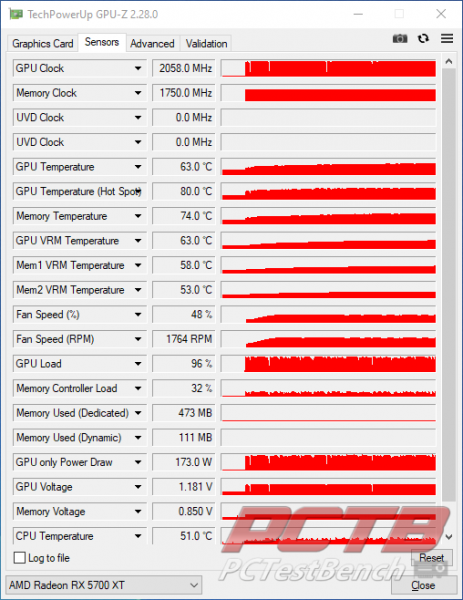Click the refresh sensors icon
The width and height of the screenshot is (463, 600).
(x=423, y=39)
